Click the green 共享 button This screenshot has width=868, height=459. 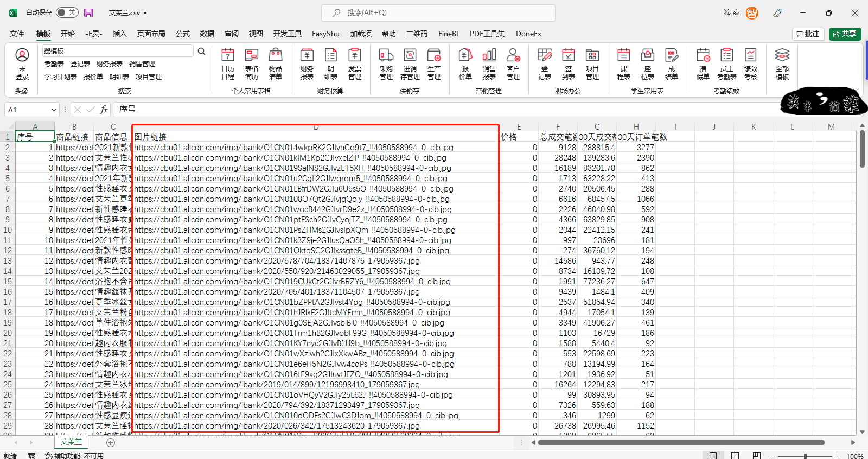point(845,34)
